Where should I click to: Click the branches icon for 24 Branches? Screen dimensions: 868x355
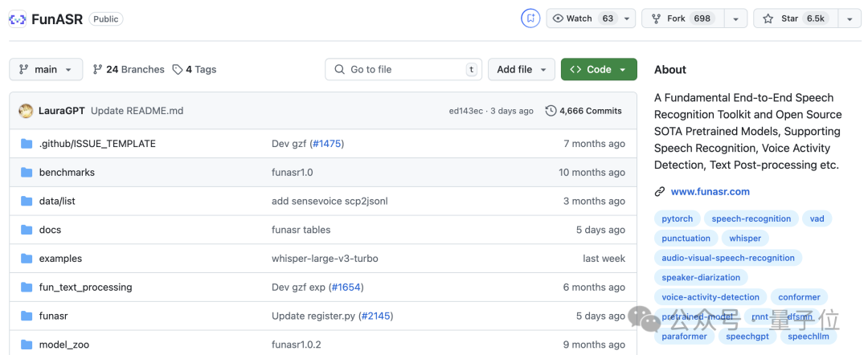[97, 70]
